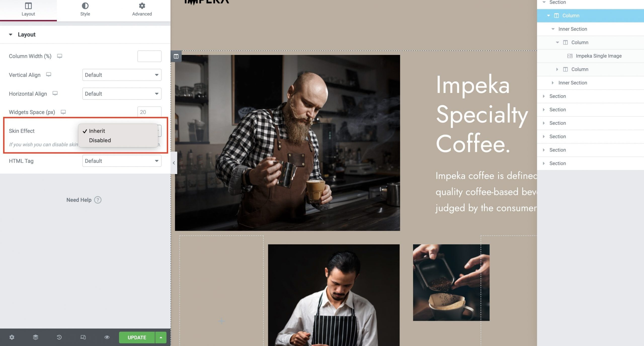644x346 pixels.
Task: Click the column handle icon on canvas
Action: coord(176,56)
